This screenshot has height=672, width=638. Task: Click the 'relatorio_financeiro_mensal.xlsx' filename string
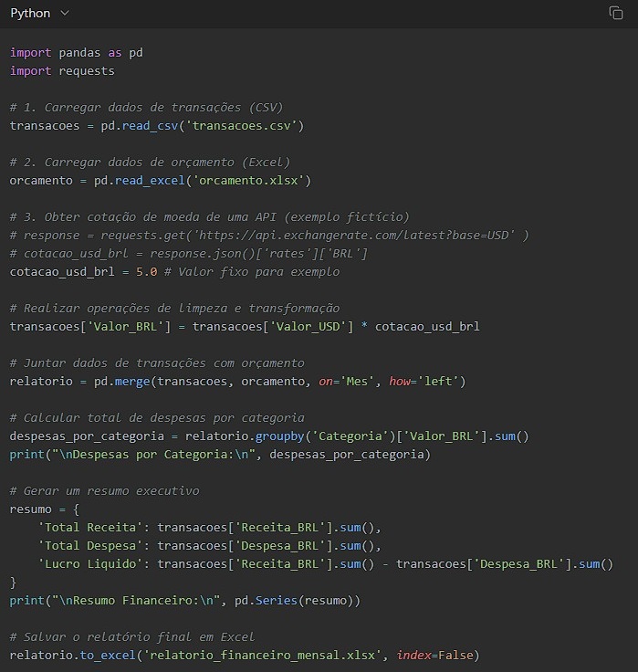pyautogui.click(x=262, y=656)
